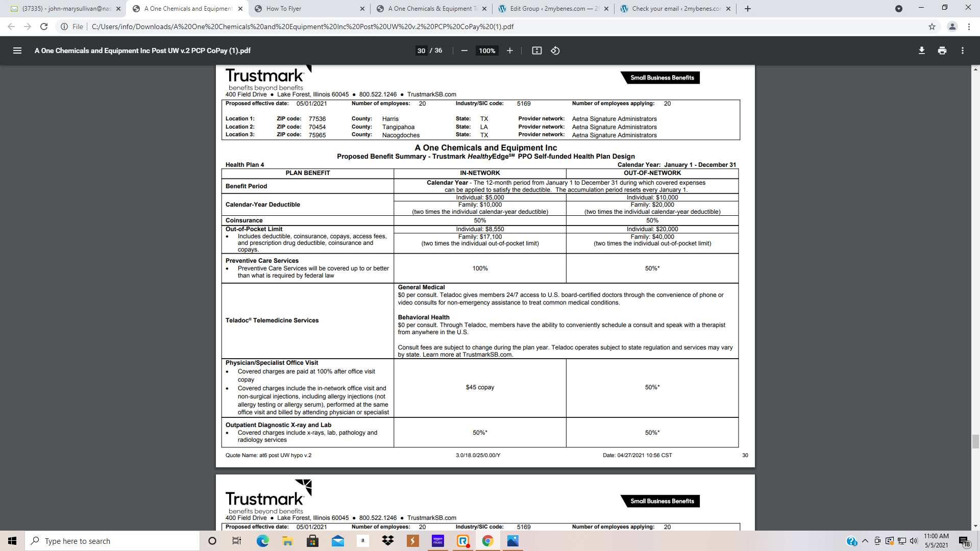
Task: Close the Edit Group tab
Action: point(606,9)
